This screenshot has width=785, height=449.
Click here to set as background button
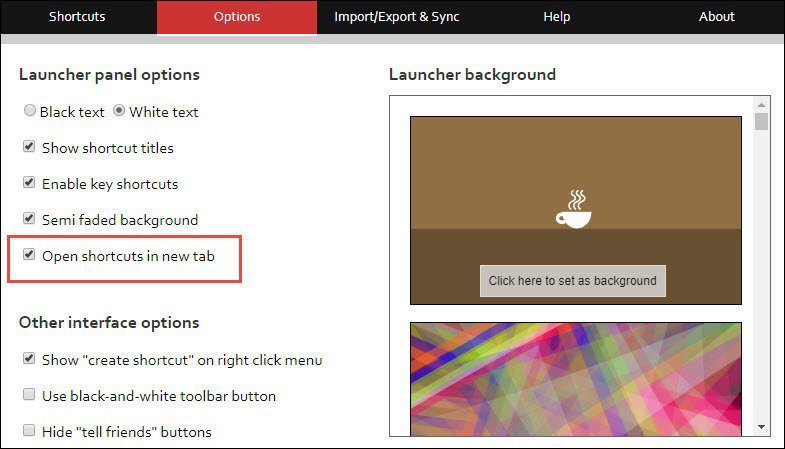click(573, 281)
